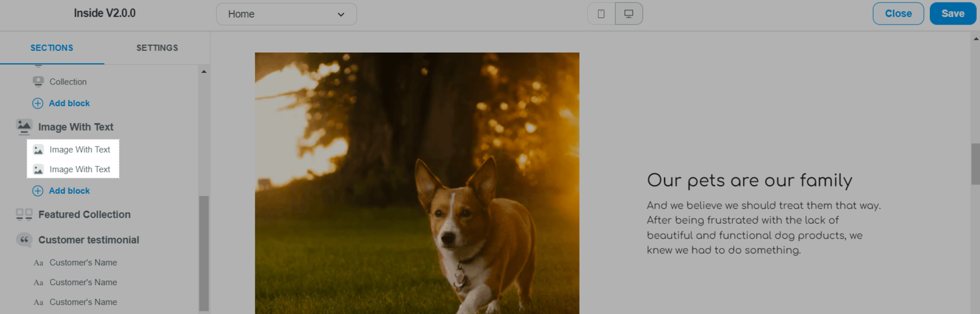
Task: Click 'Our pets are our family' heading
Action: tap(750, 180)
